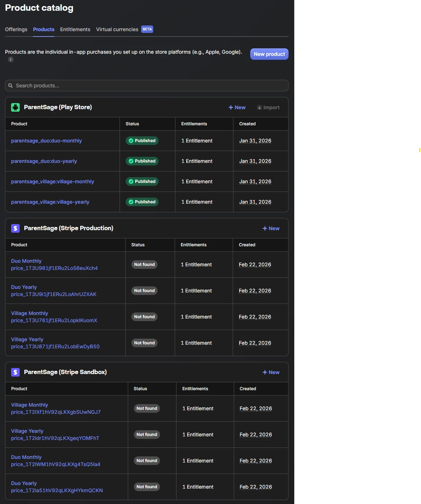The width and height of the screenshot is (421, 504).
Task: Open Duo Monthly in Stripe Production
Action: (x=54, y=265)
